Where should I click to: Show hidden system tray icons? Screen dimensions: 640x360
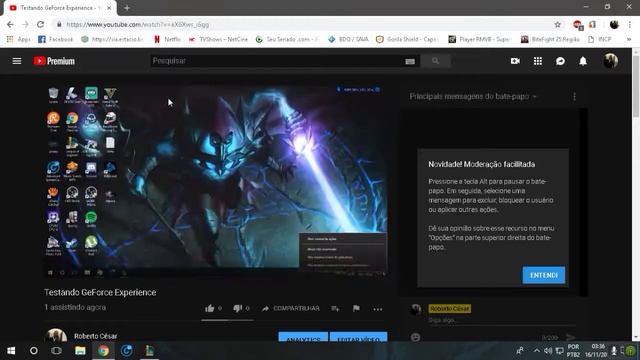point(536,351)
